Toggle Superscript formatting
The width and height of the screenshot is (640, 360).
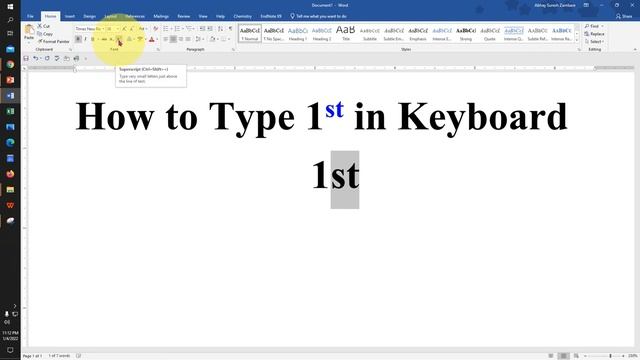tap(119, 39)
